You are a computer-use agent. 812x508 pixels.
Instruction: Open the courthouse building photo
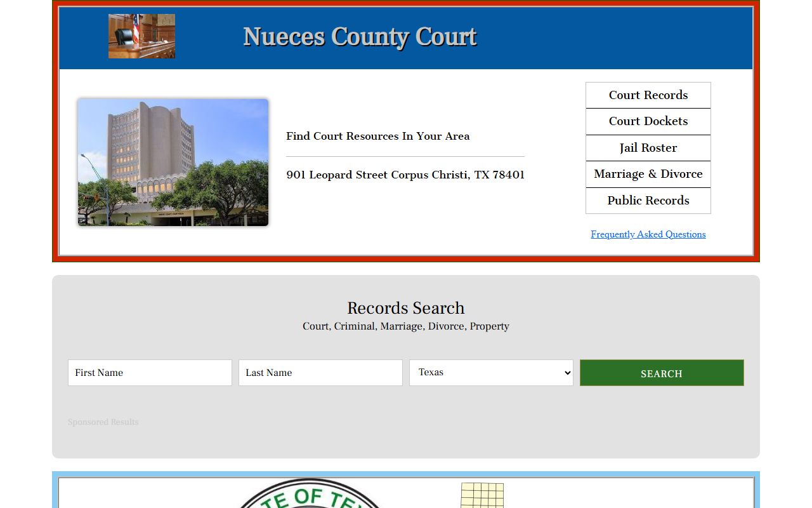[173, 163]
